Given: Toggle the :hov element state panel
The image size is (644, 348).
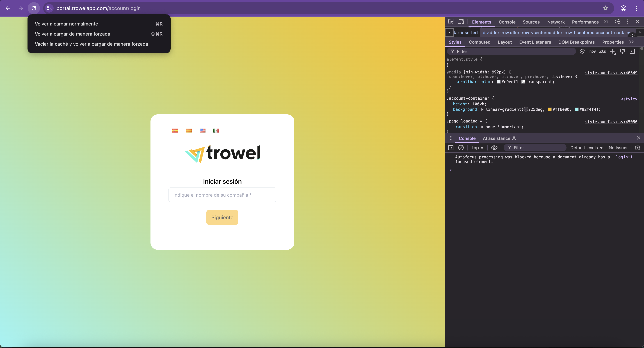Looking at the screenshot, I should (x=592, y=51).
